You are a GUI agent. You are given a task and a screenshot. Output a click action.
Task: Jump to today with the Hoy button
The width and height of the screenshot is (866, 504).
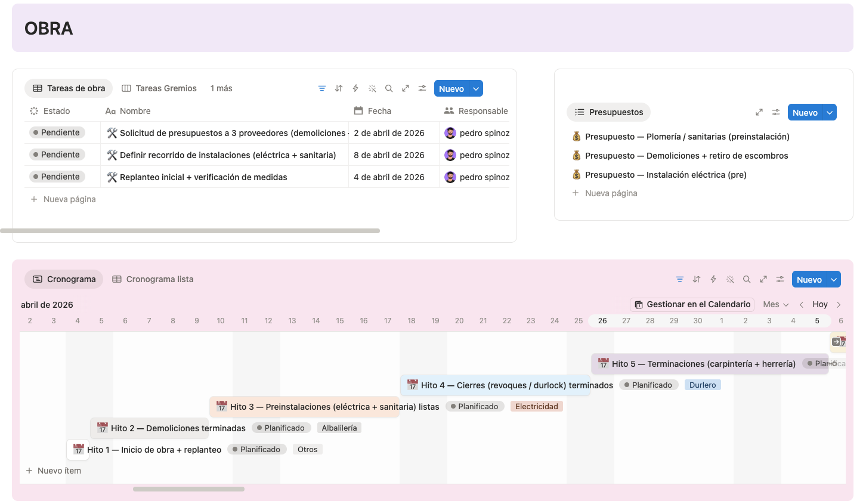(820, 304)
